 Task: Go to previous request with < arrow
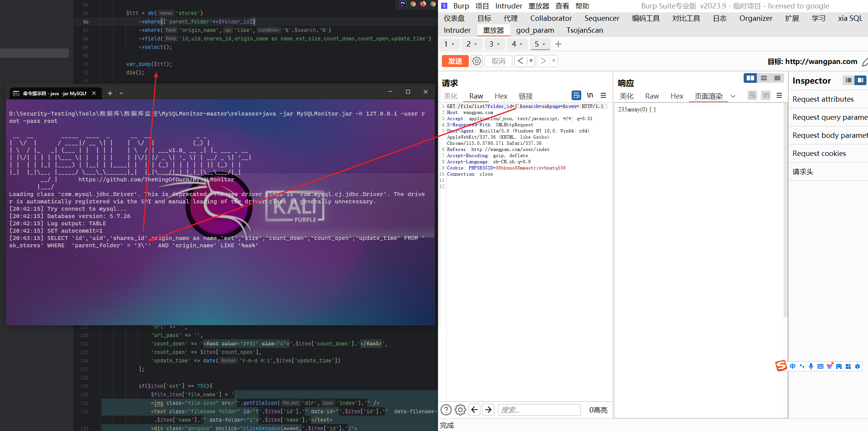tap(520, 61)
